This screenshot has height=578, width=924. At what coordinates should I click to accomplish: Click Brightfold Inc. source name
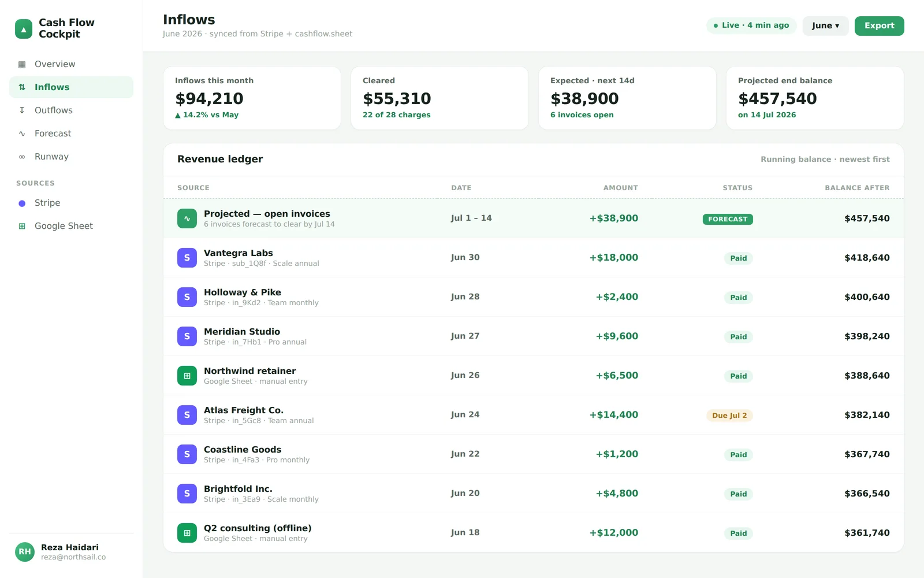coord(238,489)
